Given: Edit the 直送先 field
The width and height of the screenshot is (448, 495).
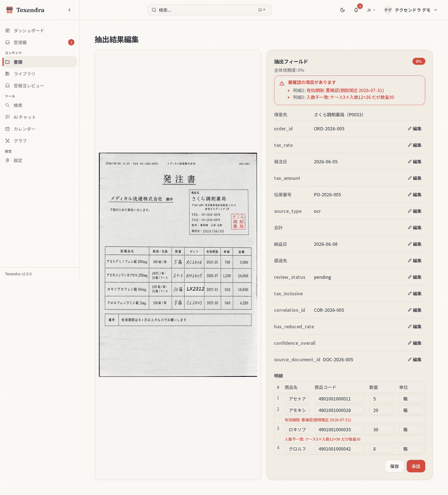Looking at the screenshot, I should point(415,261).
